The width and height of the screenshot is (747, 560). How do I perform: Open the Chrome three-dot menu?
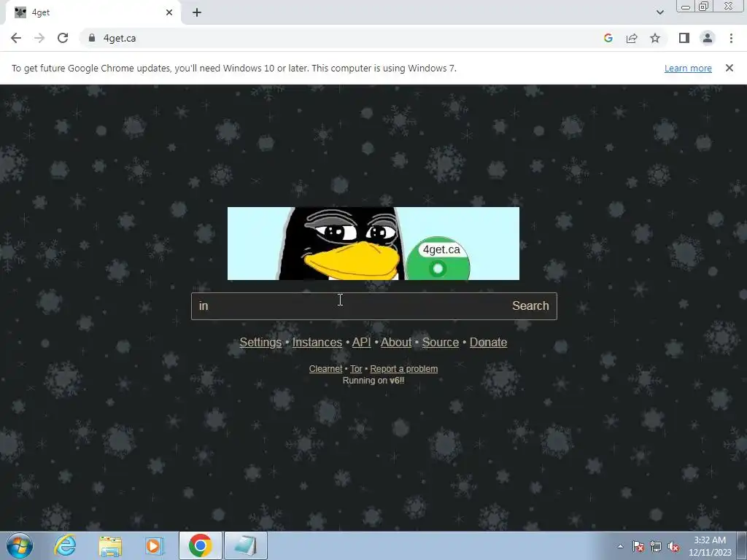pos(731,38)
